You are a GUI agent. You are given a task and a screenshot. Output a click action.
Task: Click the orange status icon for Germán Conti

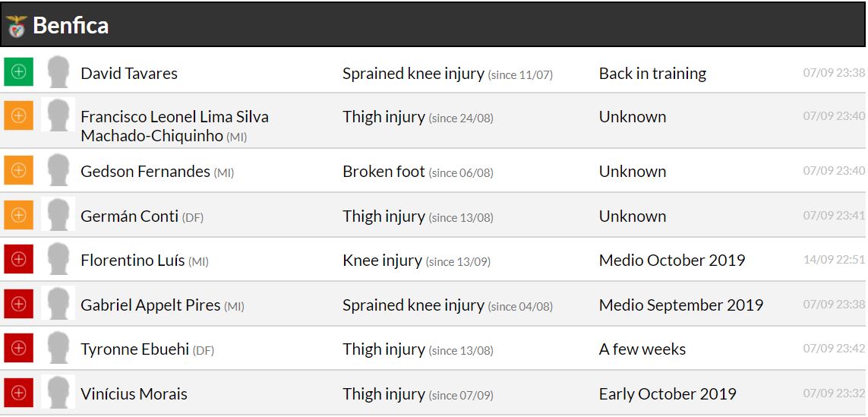pyautogui.click(x=19, y=215)
